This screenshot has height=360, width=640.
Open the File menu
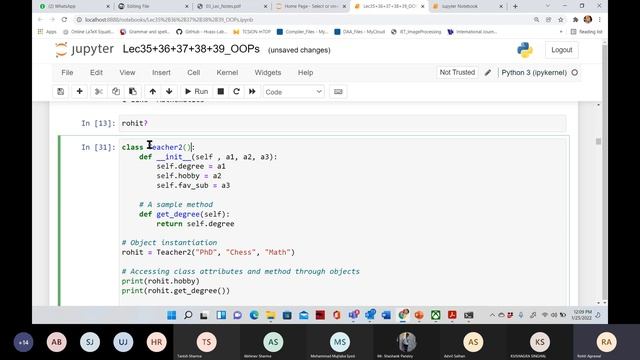point(67,73)
